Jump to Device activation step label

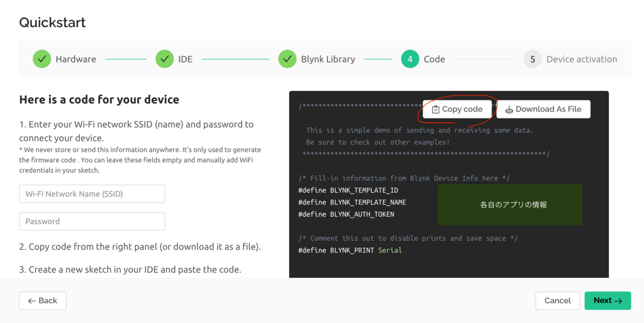(582, 59)
